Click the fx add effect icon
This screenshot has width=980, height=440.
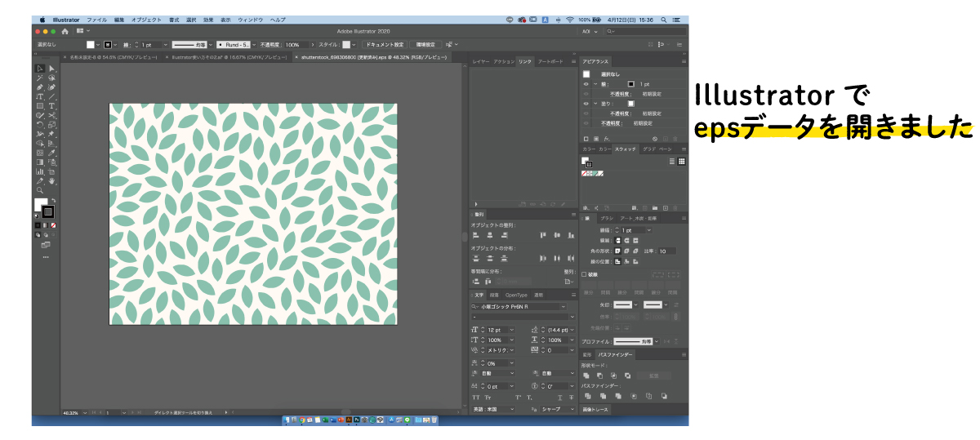click(x=608, y=139)
